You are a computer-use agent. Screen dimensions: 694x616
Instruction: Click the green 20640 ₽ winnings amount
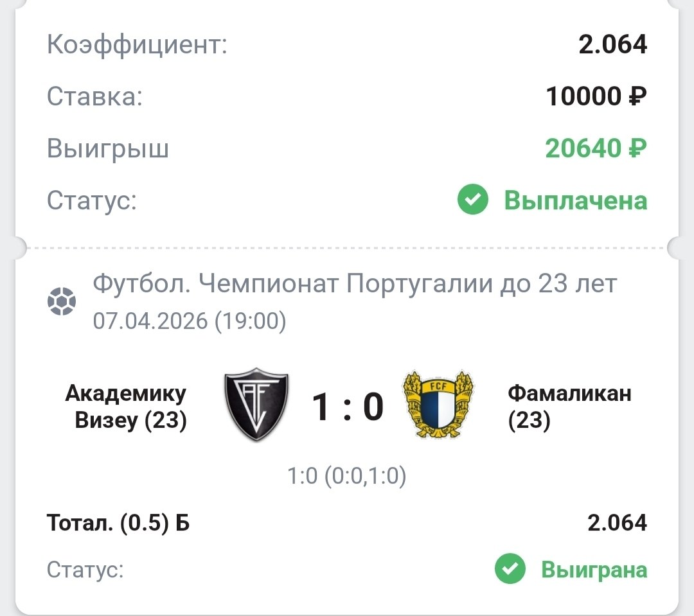click(x=596, y=148)
